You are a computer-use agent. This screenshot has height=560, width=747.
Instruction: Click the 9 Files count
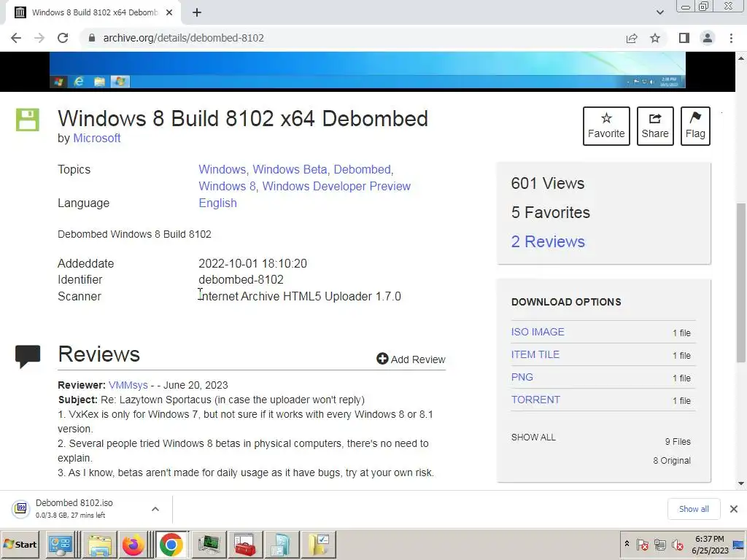678,442
